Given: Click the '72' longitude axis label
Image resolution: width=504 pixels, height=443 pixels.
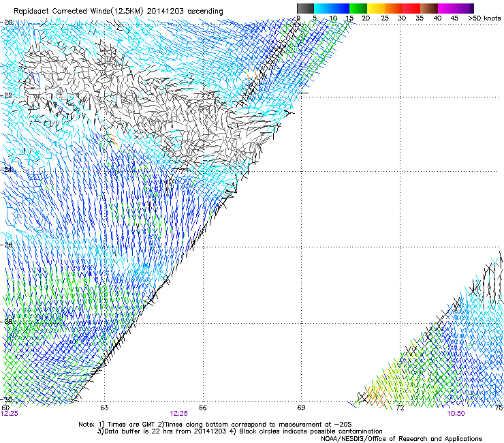Looking at the screenshot, I should (400, 408).
